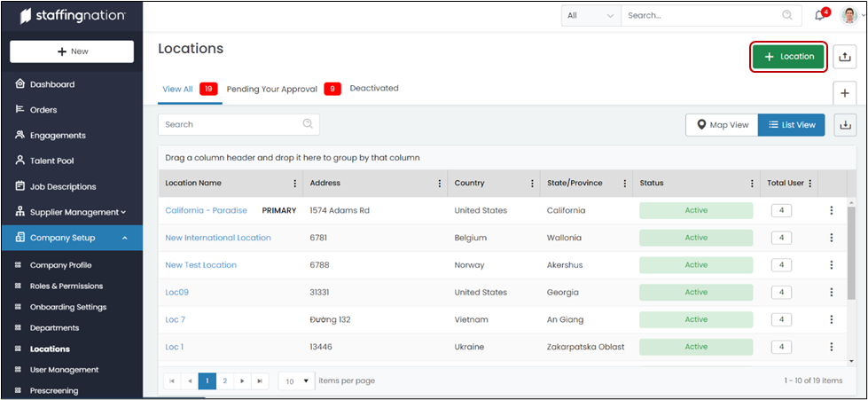Open the Loc09 location link

177,292
